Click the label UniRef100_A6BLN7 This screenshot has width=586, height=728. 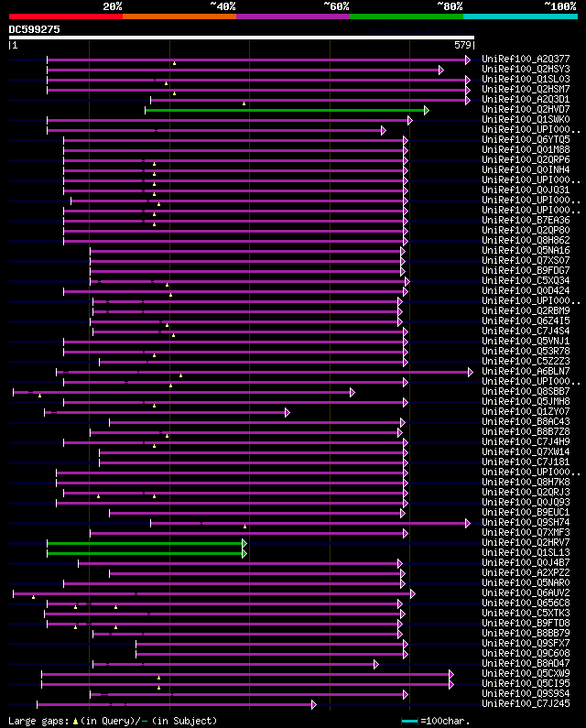[x=526, y=372]
